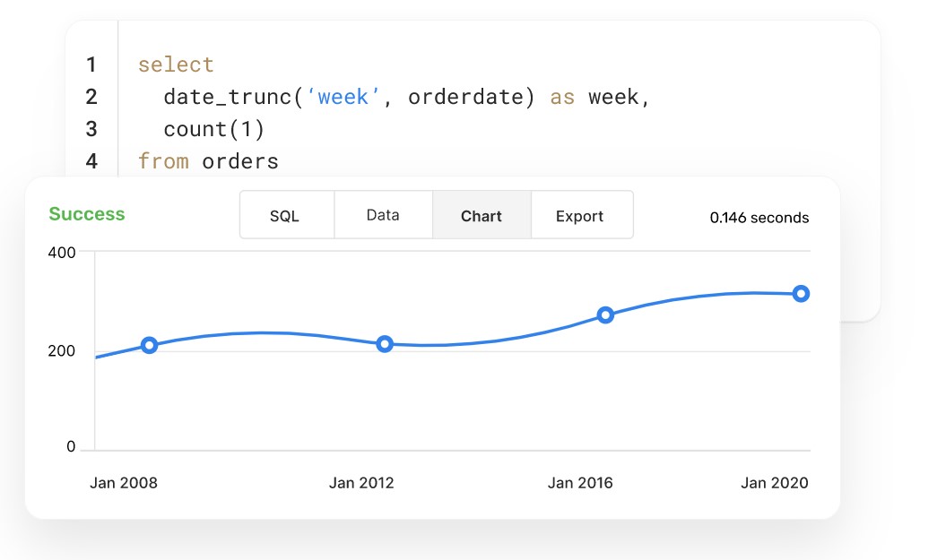The height and width of the screenshot is (560, 937).
Task: Click line number 4 in the editor gutter
Action: point(91,161)
